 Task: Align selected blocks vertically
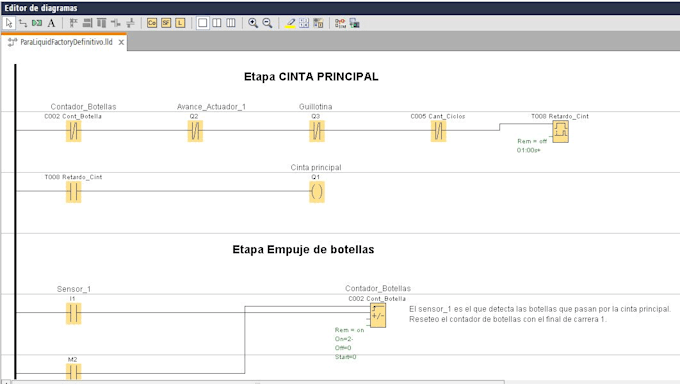[x=101, y=23]
